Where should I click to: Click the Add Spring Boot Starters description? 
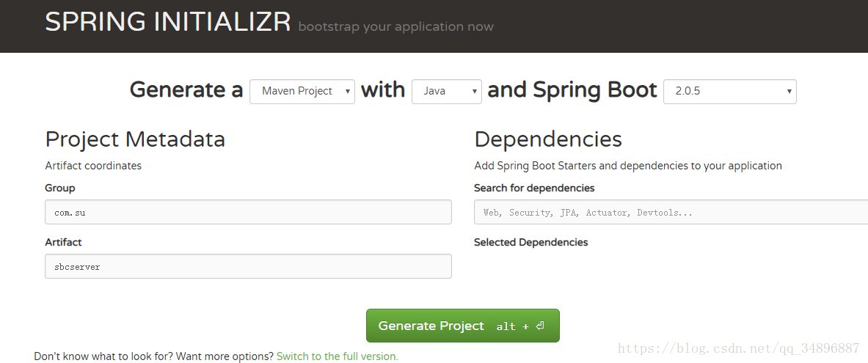[628, 166]
